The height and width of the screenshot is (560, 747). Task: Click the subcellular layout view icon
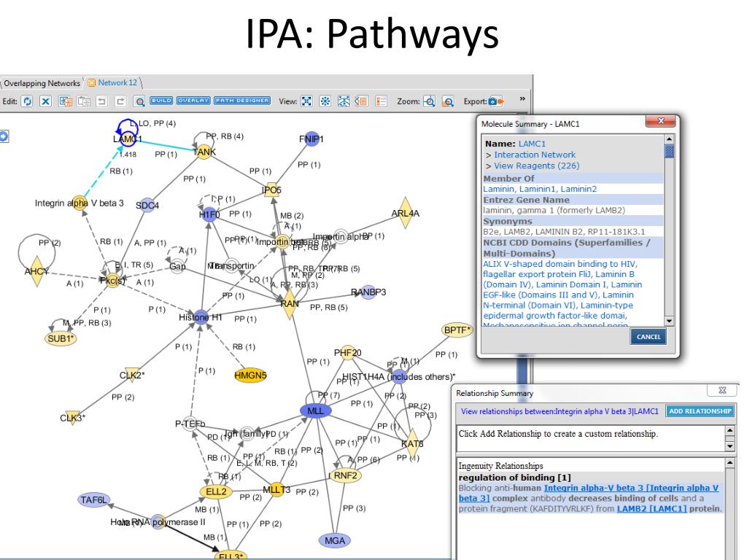tap(344, 101)
